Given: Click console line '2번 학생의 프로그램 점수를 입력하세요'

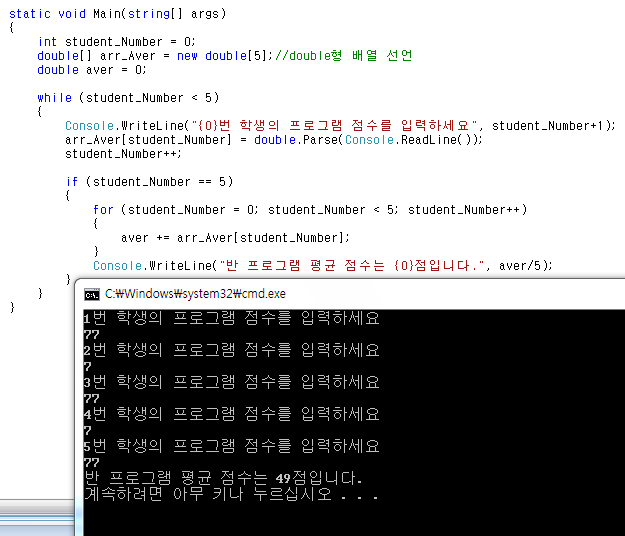Looking at the screenshot, I should click(231, 350).
